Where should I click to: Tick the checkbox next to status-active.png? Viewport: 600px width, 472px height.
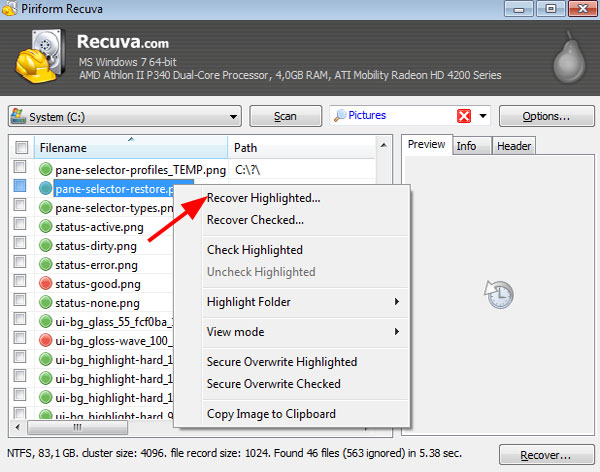(20, 224)
